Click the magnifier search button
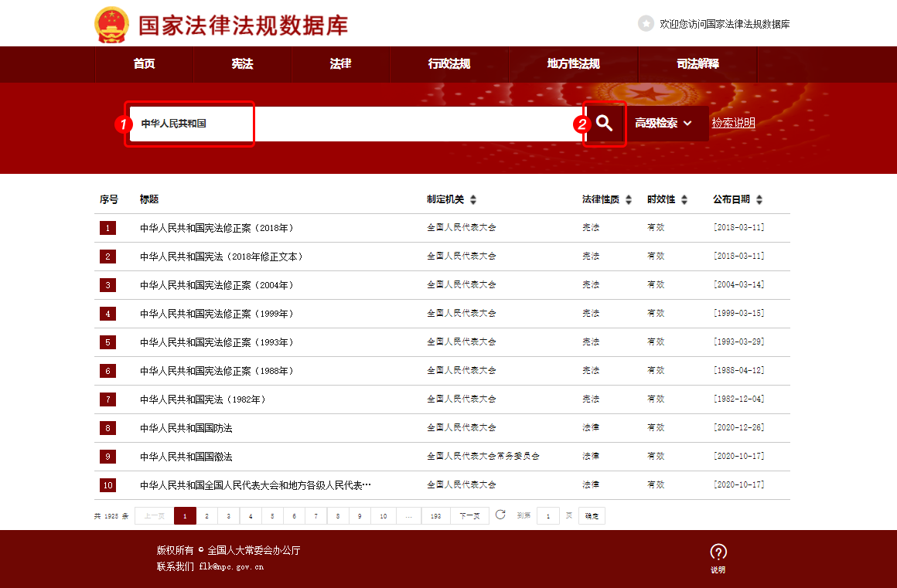The image size is (897, 588). point(604,124)
